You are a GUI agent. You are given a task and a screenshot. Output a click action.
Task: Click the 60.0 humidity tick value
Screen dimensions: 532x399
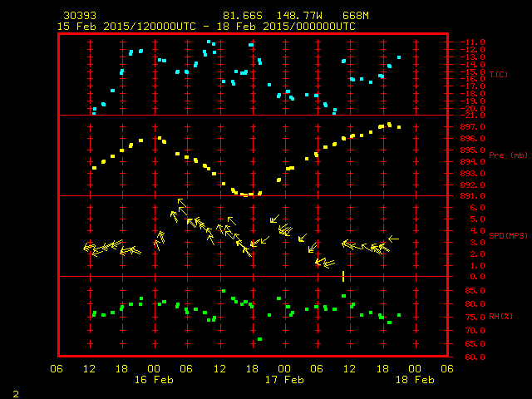pos(475,357)
